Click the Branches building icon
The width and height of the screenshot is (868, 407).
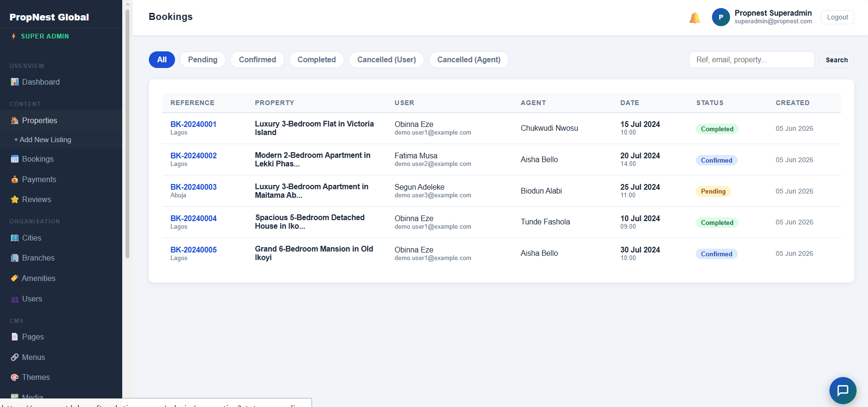coord(15,258)
